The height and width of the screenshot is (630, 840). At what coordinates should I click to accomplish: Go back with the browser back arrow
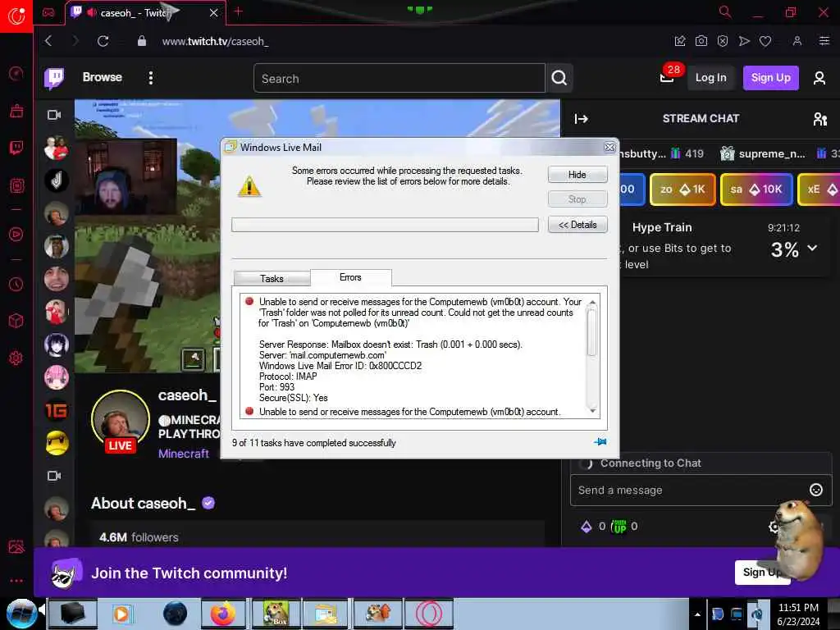click(48, 41)
